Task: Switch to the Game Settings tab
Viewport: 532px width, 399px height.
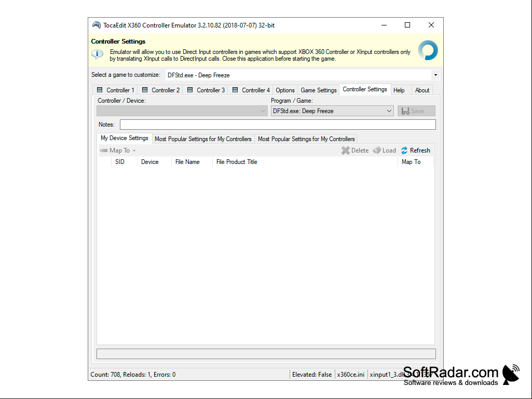Action: click(319, 90)
